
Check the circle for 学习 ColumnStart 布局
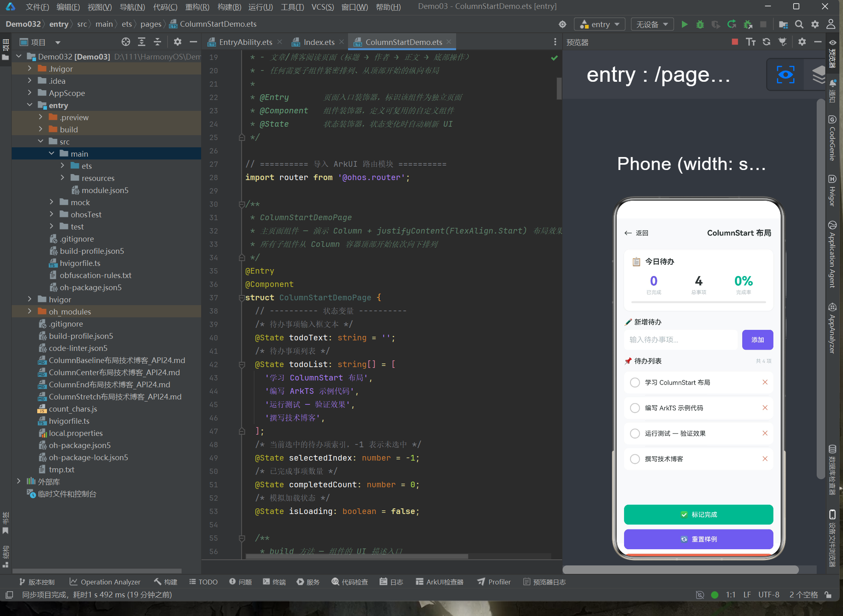pyautogui.click(x=635, y=382)
